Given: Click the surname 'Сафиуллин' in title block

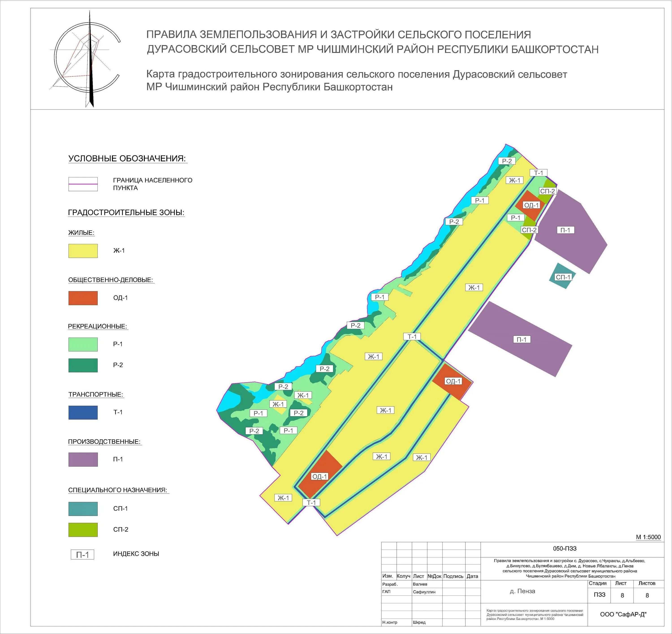Looking at the screenshot, I should pos(424,592).
